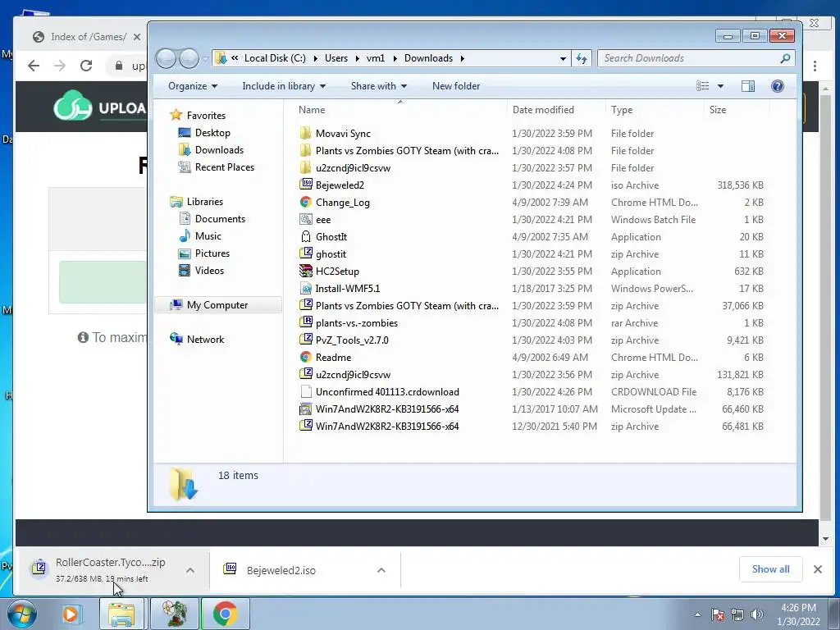
Task: Click Show all downloads button
Action: (770, 569)
